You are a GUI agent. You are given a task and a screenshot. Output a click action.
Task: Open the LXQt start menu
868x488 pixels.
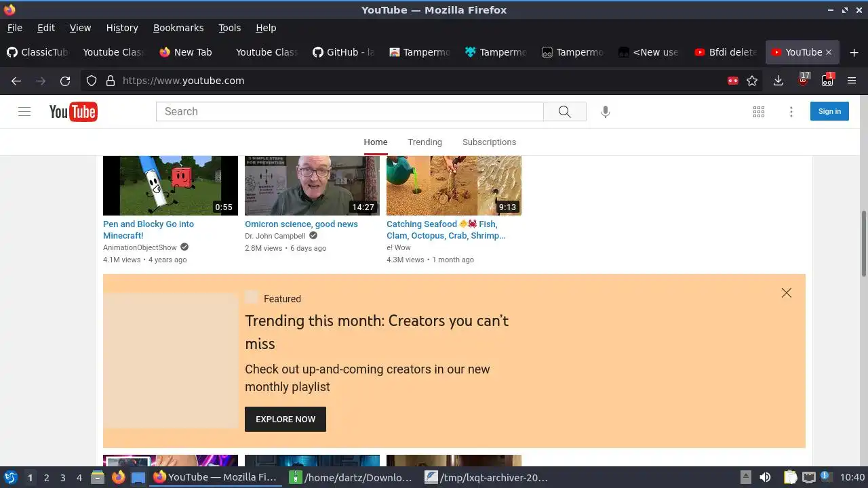click(x=10, y=477)
